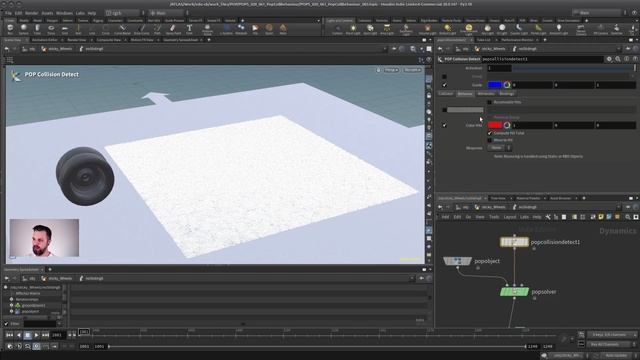Toggle Compute Hit Total checkbox
The height and width of the screenshot is (360, 640).
pos(489,133)
